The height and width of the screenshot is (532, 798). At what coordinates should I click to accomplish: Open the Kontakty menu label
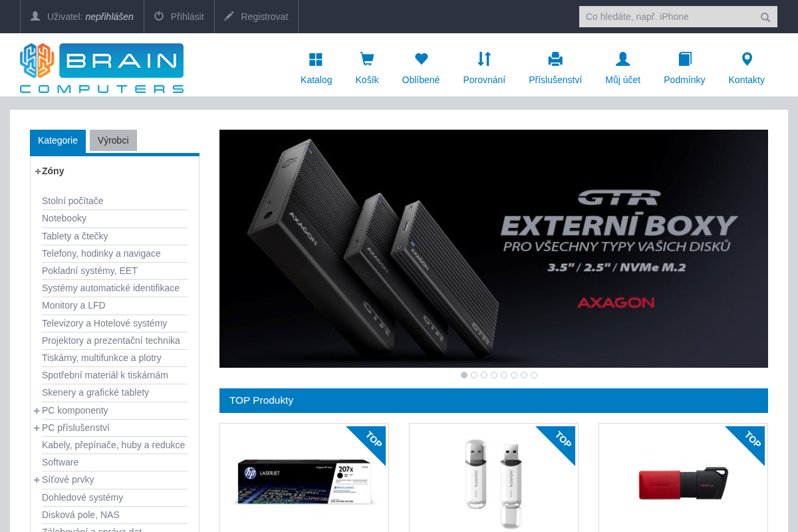pyautogui.click(x=747, y=80)
